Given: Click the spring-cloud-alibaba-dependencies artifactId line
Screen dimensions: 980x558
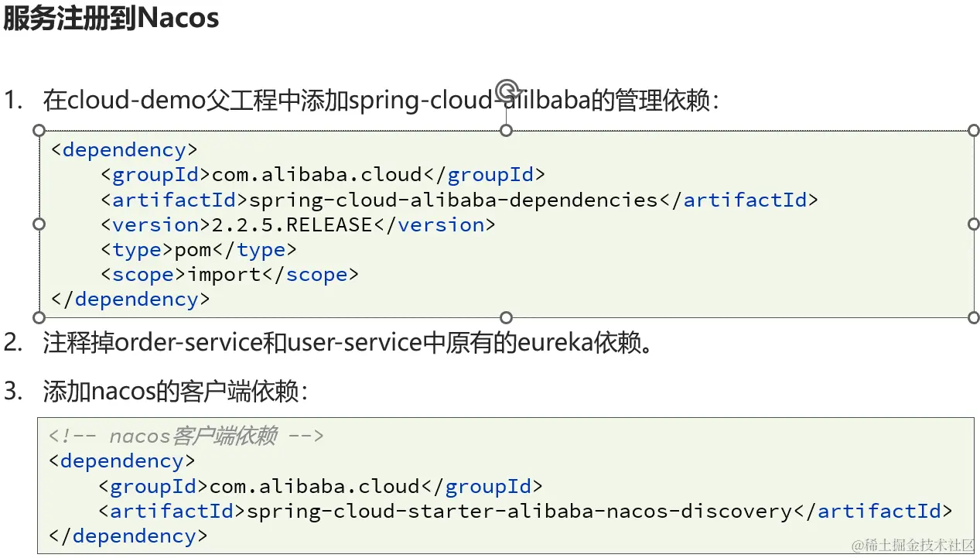Looking at the screenshot, I should pos(459,200).
